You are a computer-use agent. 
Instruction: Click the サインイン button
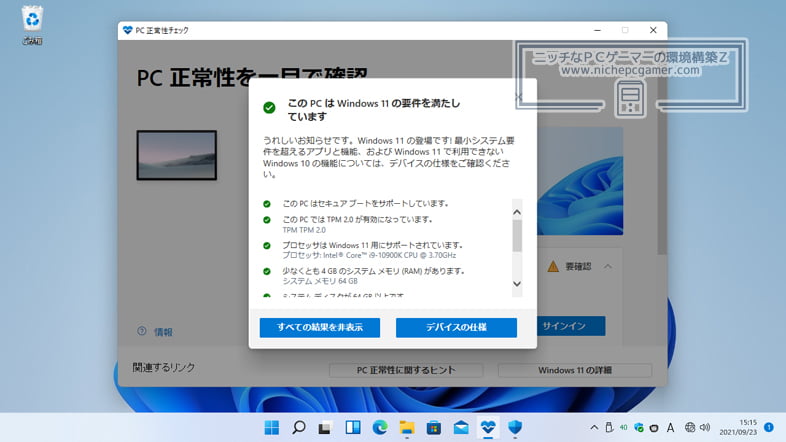point(571,326)
